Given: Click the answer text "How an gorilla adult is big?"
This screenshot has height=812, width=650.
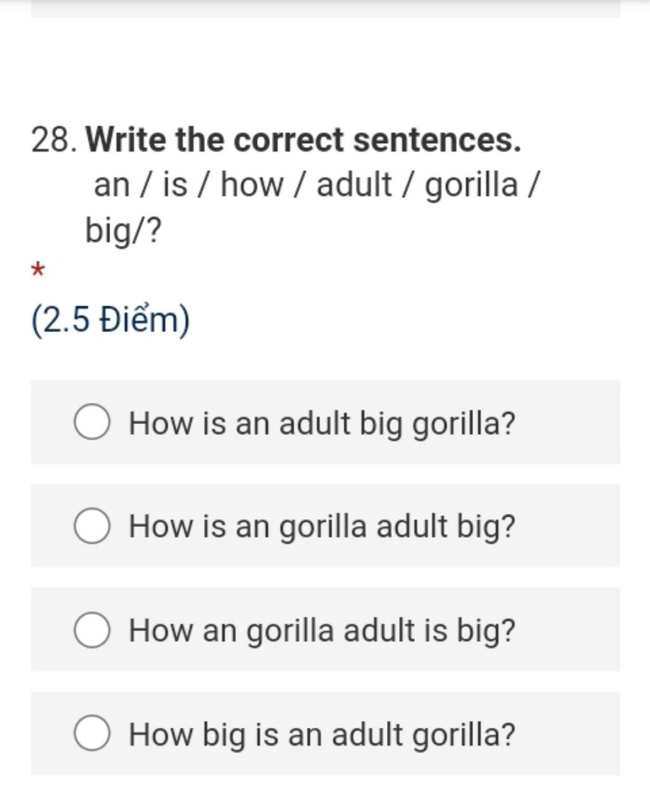Looking at the screenshot, I should point(322,631).
